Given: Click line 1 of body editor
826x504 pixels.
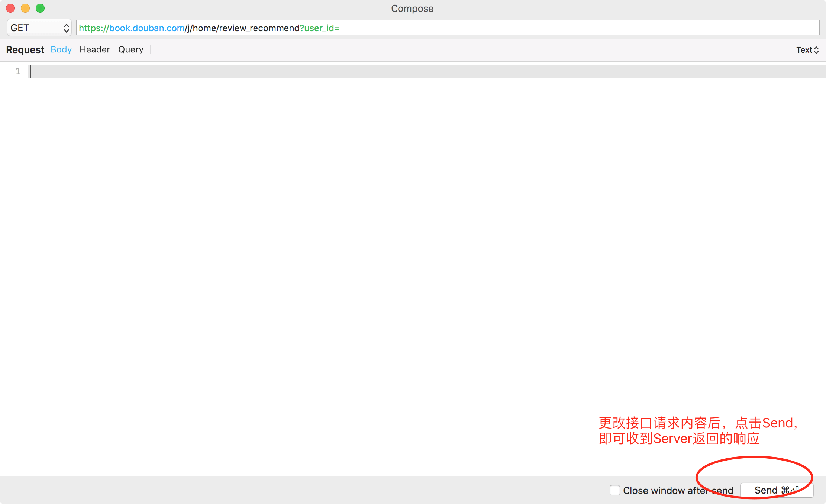Looking at the screenshot, I should pyautogui.click(x=427, y=71).
